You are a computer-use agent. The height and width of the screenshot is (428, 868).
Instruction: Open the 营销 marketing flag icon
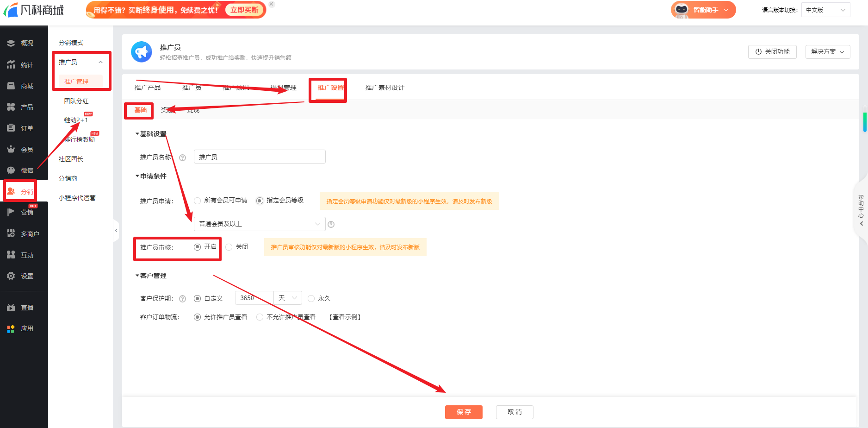point(11,212)
